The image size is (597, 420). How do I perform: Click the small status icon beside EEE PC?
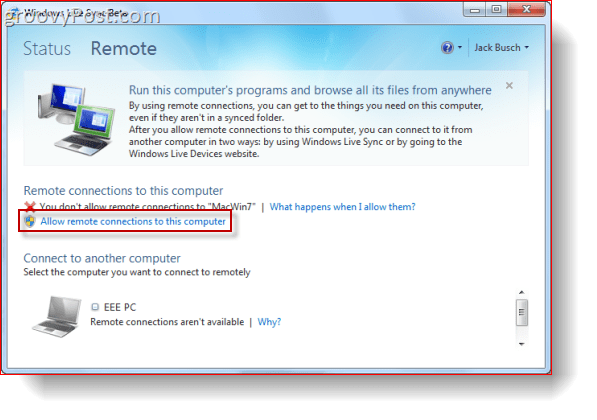(x=95, y=307)
